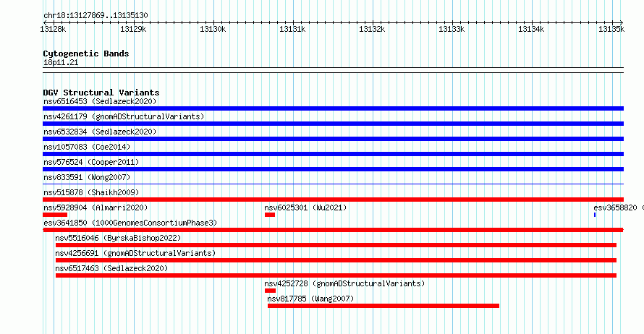This screenshot has width=644, height=334.
Task: Open the nsv515878 (Shaikh2009) label
Action: coord(91,192)
